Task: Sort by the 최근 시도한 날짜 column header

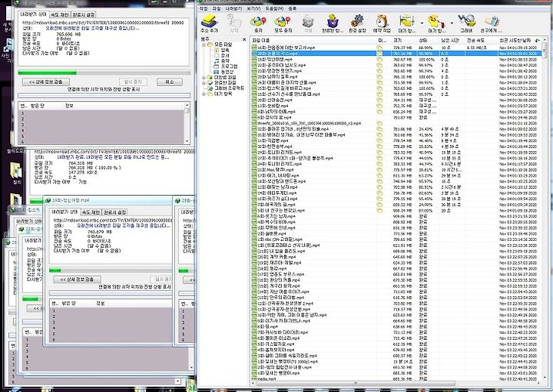Action: [x=515, y=40]
